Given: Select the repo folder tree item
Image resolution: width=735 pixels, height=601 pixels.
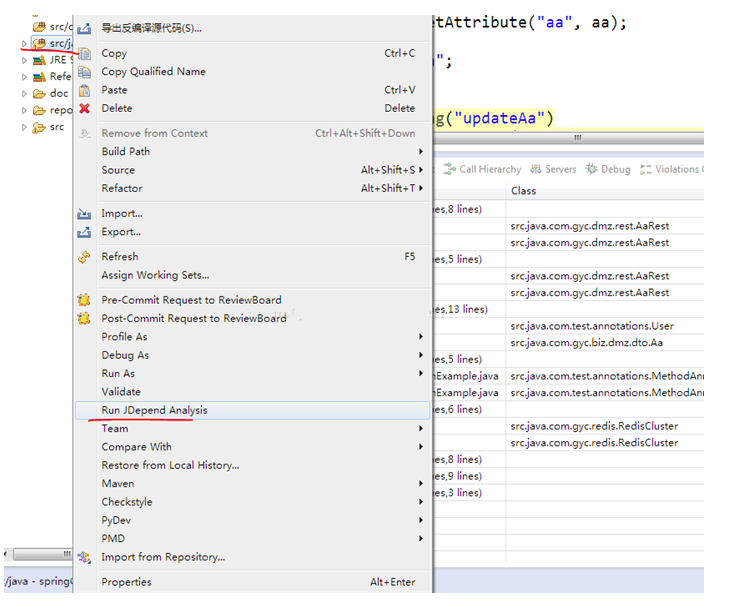Looking at the screenshot, I should [x=52, y=111].
